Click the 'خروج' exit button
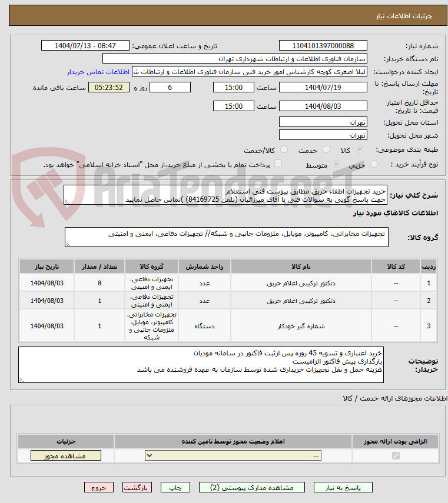The width and height of the screenshot is (448, 503). (x=99, y=487)
